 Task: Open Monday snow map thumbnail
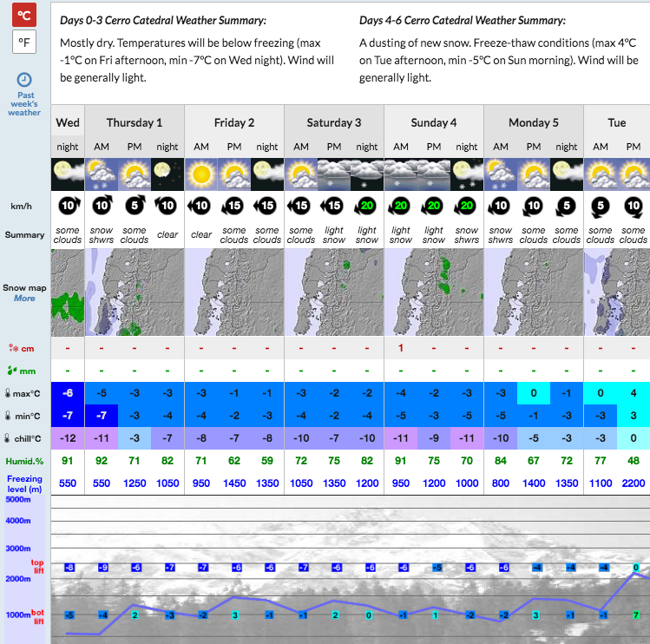534,292
